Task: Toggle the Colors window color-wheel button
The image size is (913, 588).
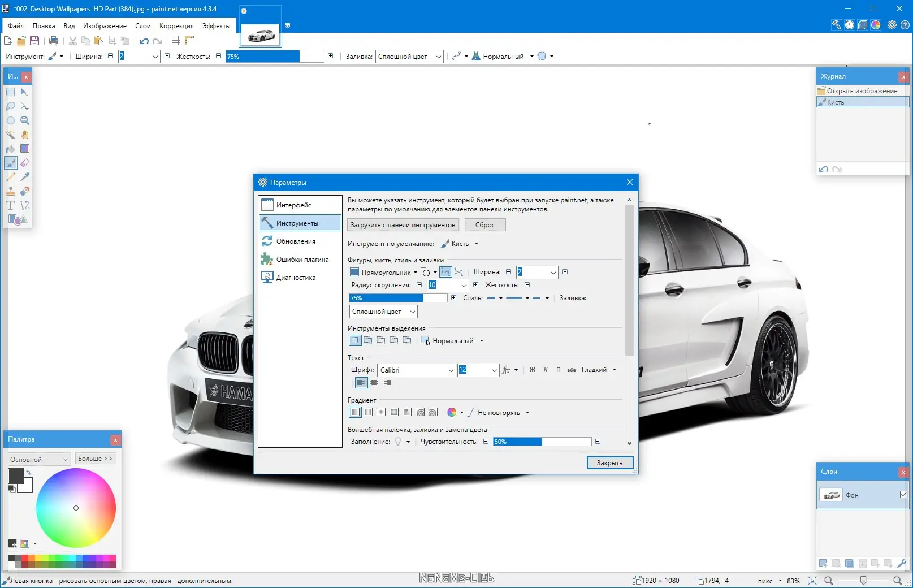Action: (876, 25)
